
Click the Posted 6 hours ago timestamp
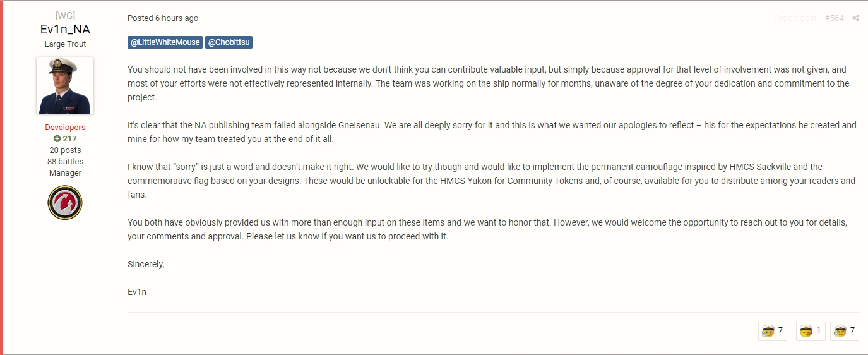(163, 18)
